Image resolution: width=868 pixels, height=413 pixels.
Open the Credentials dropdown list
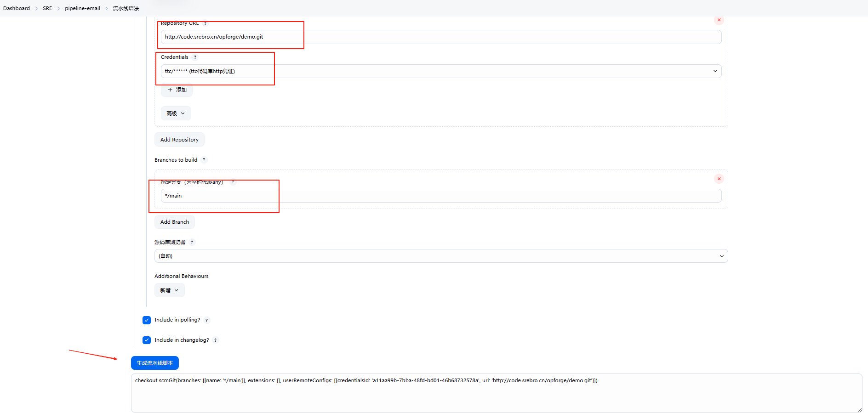[440, 71]
